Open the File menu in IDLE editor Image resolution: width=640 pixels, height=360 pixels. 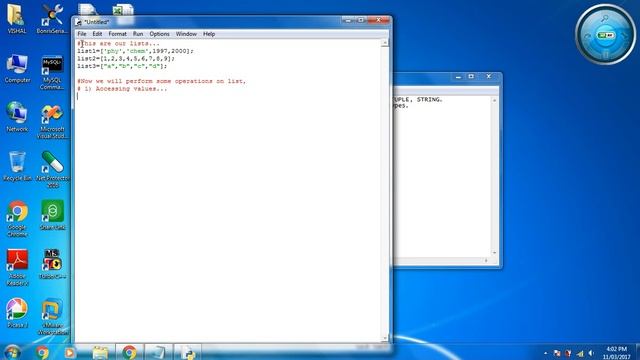[82, 34]
